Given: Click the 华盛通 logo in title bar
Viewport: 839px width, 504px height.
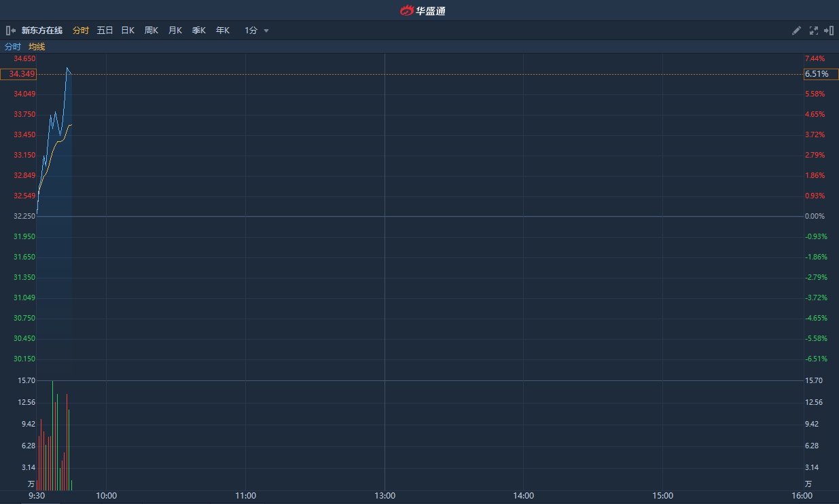Looking at the screenshot, I should tap(423, 10).
